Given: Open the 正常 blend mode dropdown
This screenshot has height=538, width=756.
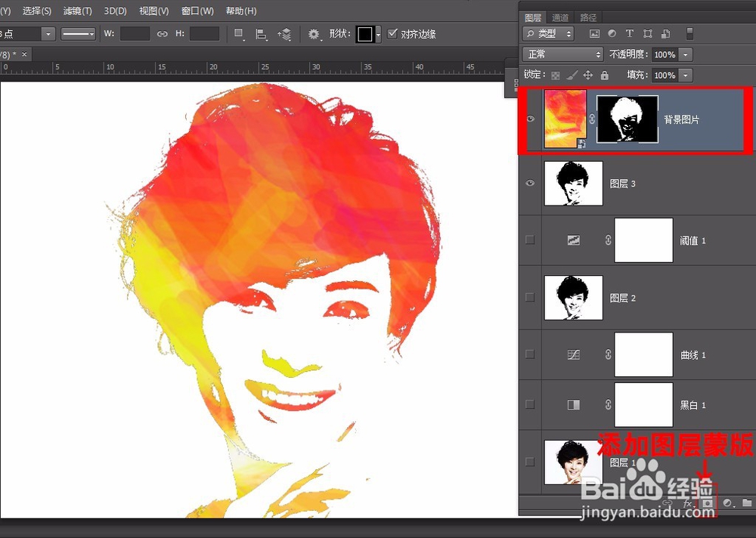Looking at the screenshot, I should coord(562,54).
